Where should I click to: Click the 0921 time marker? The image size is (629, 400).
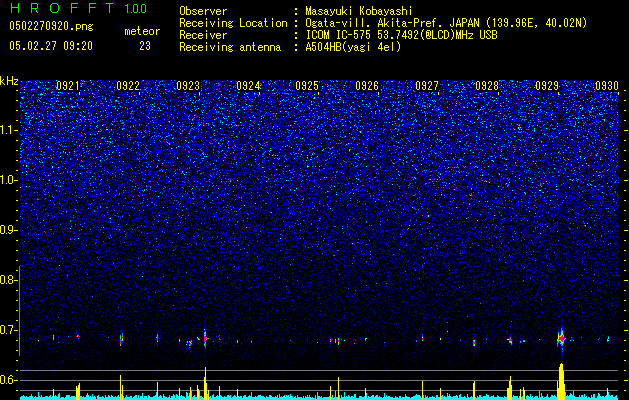pos(68,86)
